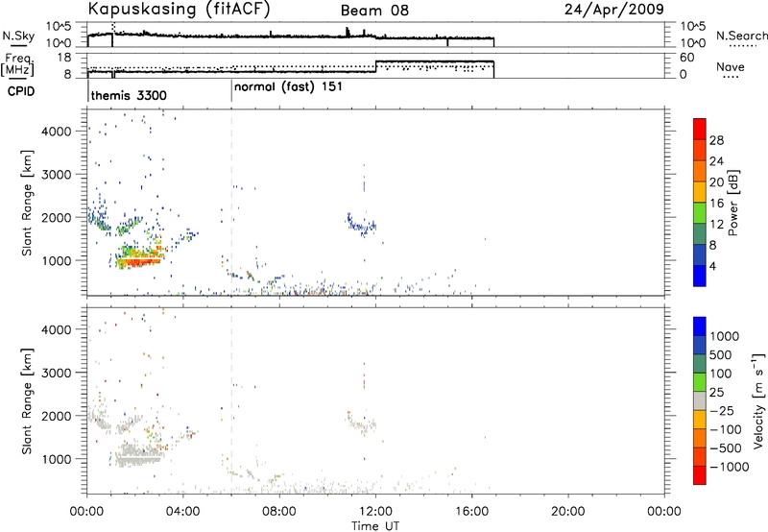Pick the light green Power colorbar segment

(700, 212)
